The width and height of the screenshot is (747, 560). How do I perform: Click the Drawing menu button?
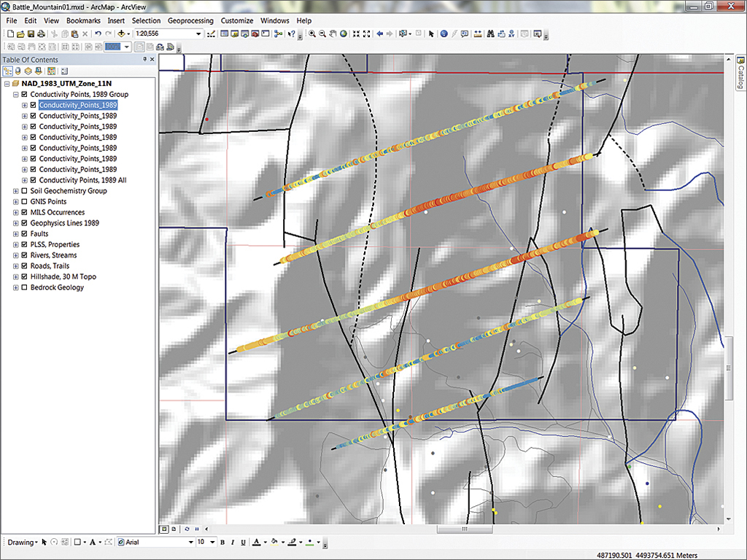pyautogui.click(x=21, y=542)
